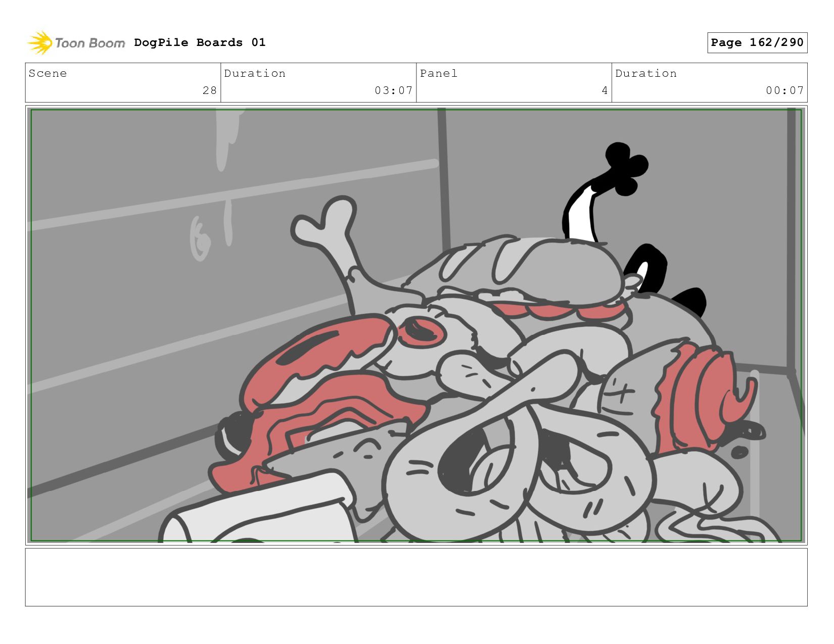Click the empty notes box below the panel
834x644 pixels.
click(x=416, y=577)
